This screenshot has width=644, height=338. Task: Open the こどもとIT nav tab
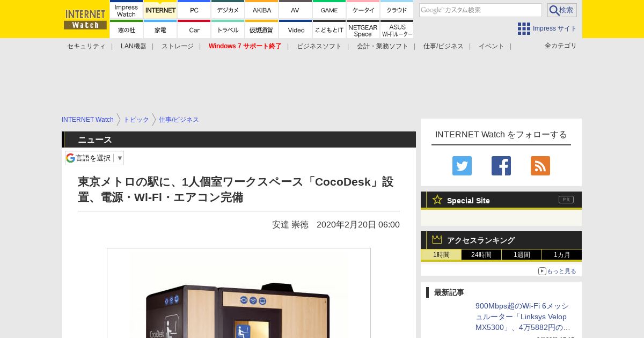click(x=329, y=29)
